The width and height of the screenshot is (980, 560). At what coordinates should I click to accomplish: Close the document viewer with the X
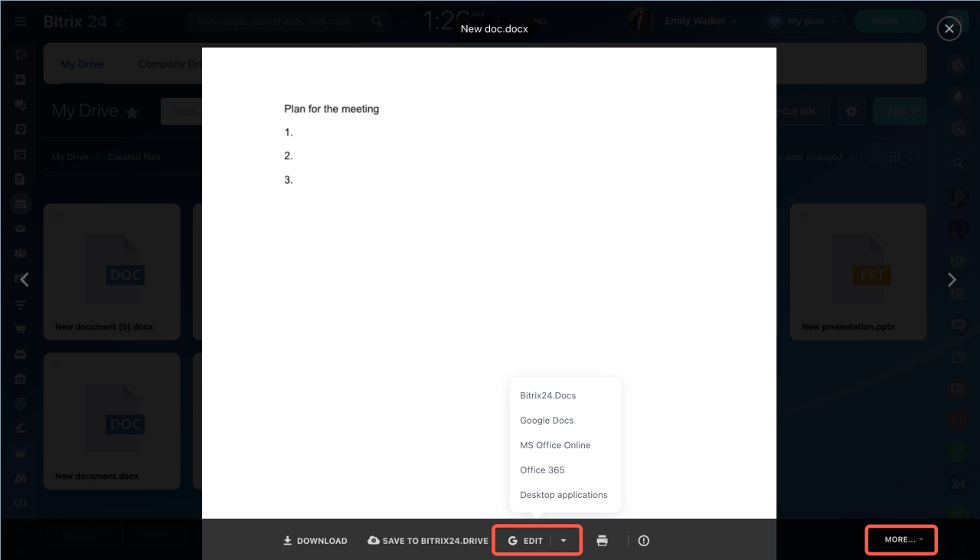point(949,29)
